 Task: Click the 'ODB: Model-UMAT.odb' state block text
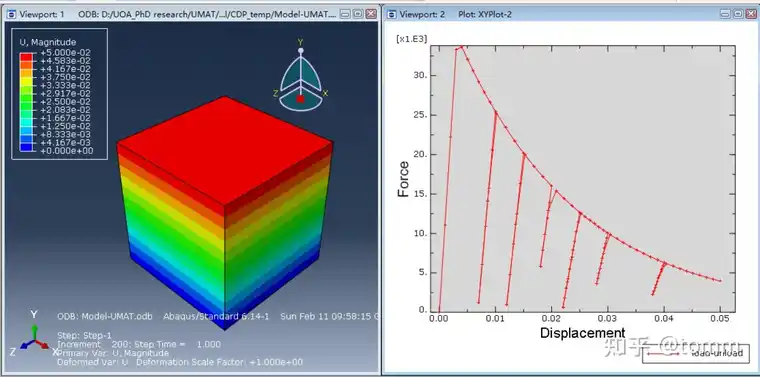tap(105, 316)
